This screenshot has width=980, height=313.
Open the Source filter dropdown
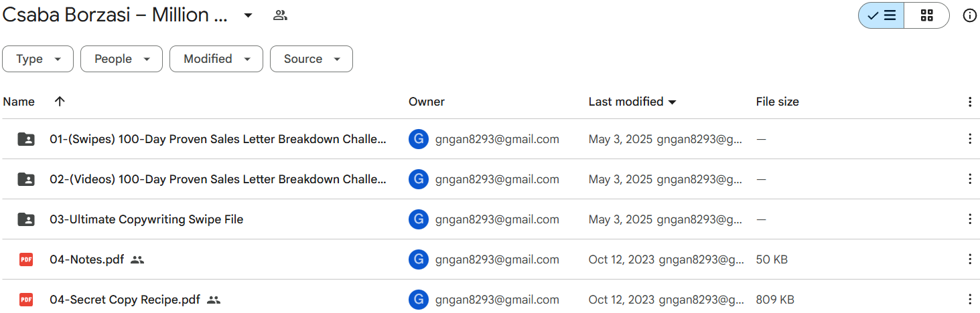click(x=311, y=59)
